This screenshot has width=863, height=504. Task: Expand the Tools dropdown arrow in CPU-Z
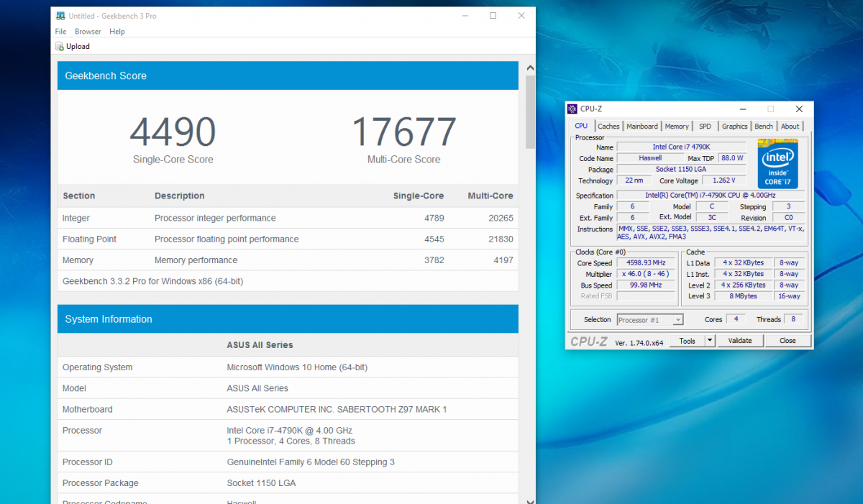pos(710,341)
